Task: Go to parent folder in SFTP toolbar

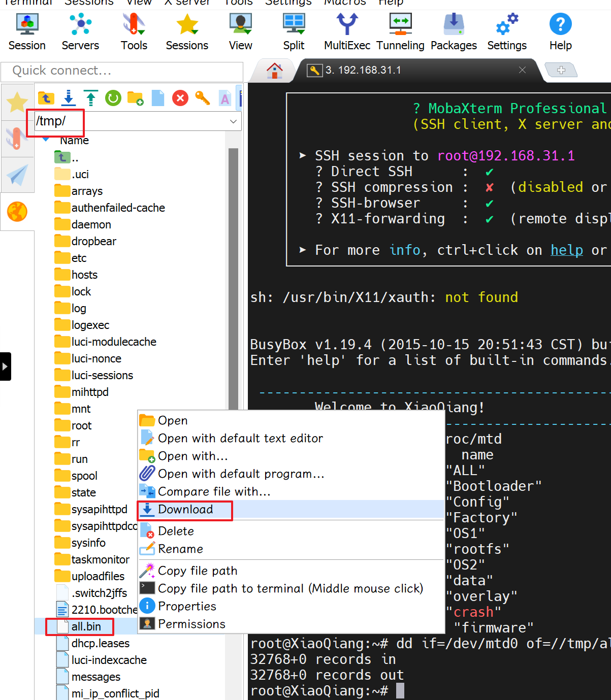Action: click(x=46, y=98)
